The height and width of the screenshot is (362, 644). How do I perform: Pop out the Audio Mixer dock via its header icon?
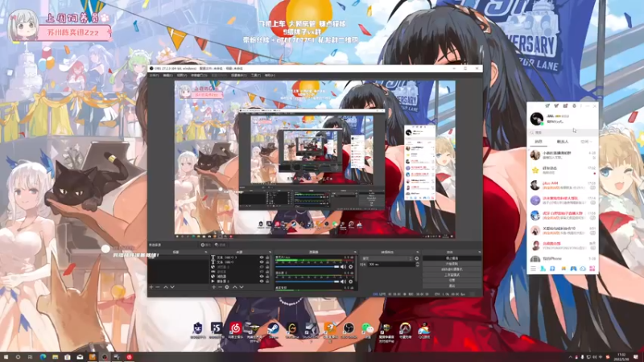click(355, 252)
